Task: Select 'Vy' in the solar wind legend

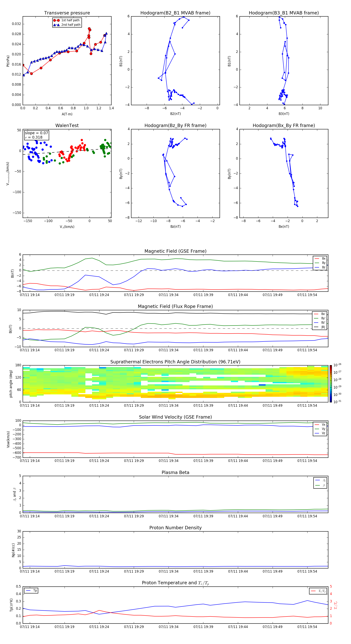Action: pyautogui.click(x=320, y=429)
